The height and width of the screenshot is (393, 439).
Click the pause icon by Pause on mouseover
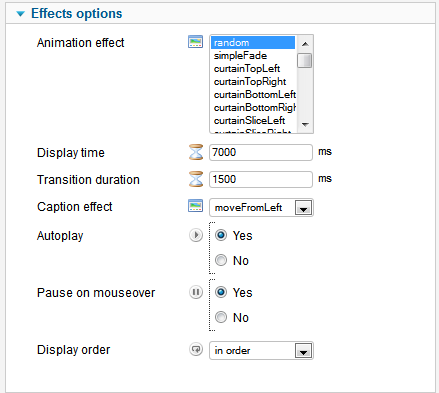click(196, 292)
